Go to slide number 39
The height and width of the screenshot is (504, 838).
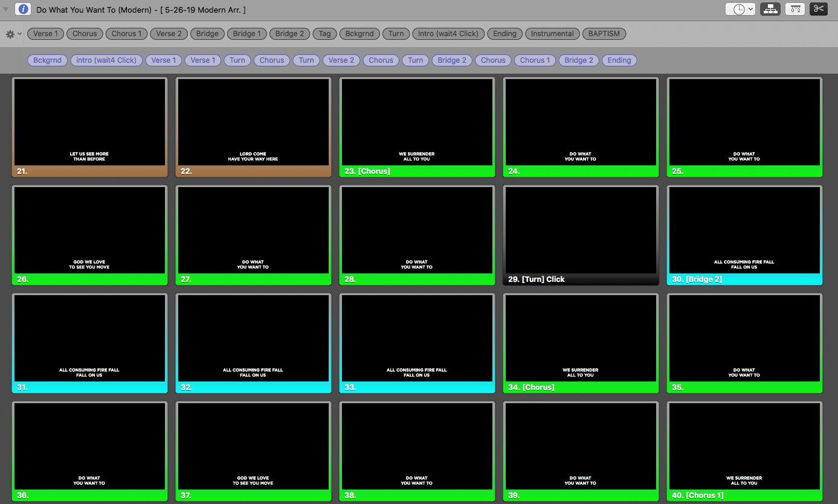tap(581, 451)
